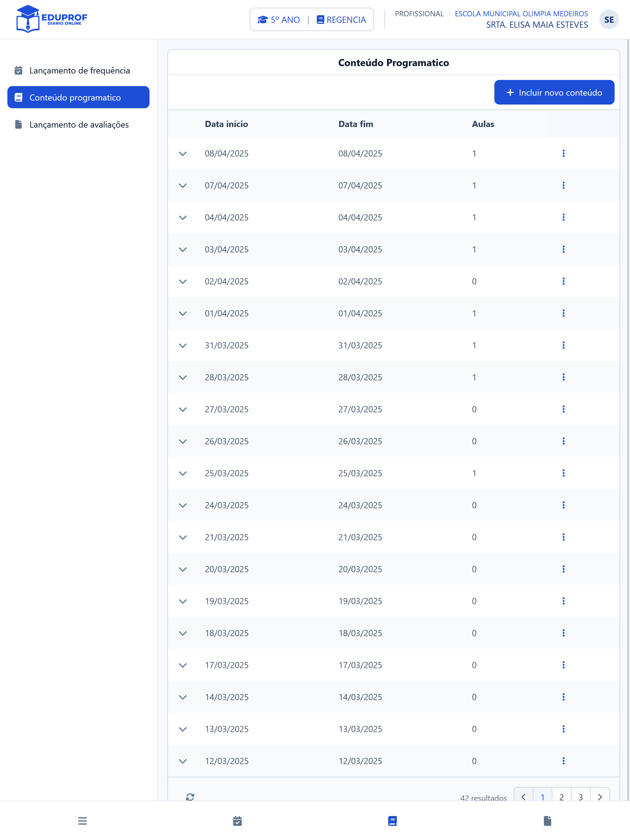Refresh the content table
630x840 pixels.
(x=190, y=797)
